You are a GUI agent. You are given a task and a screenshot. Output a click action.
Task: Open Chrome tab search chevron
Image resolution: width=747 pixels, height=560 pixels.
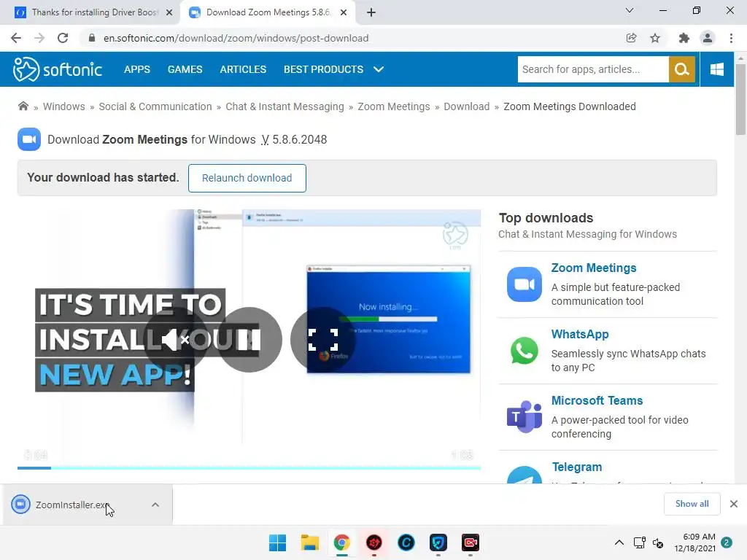pyautogui.click(x=630, y=10)
